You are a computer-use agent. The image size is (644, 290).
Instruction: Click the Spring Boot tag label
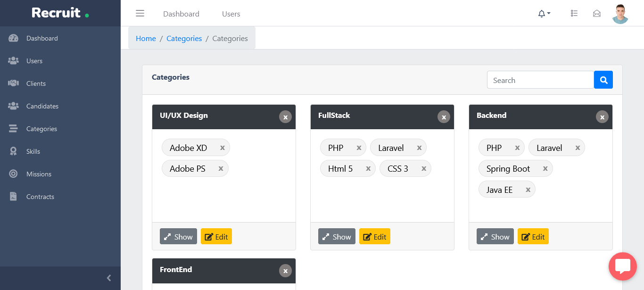point(508,168)
